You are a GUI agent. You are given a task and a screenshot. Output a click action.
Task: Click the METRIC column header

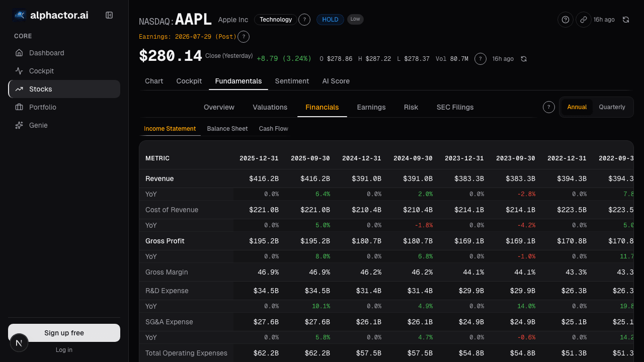(157, 158)
